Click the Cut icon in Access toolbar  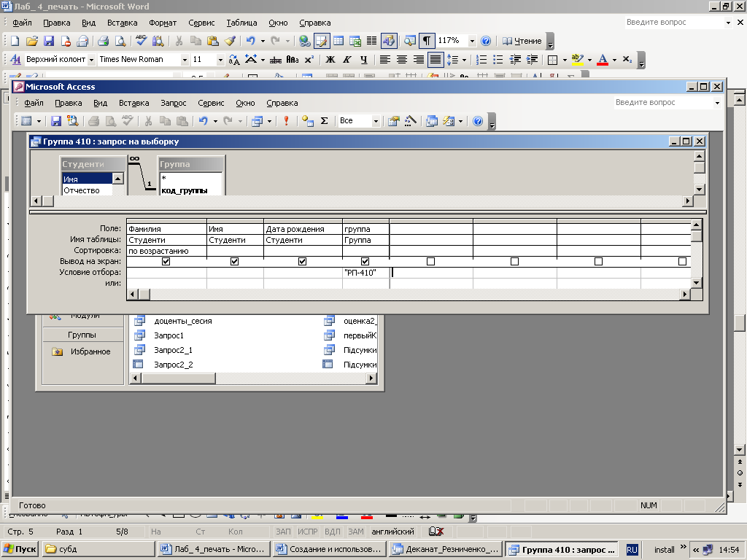(x=148, y=121)
